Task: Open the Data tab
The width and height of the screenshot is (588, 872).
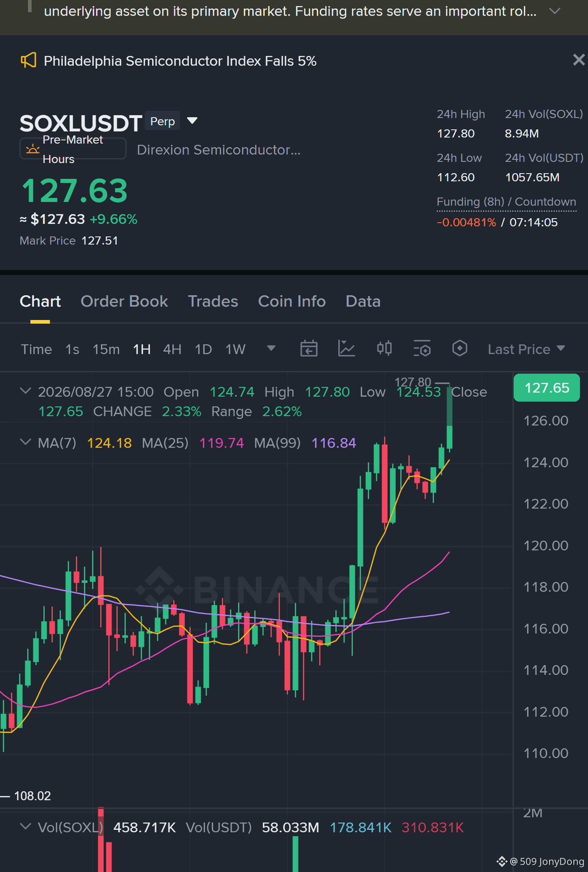Action: (x=363, y=301)
